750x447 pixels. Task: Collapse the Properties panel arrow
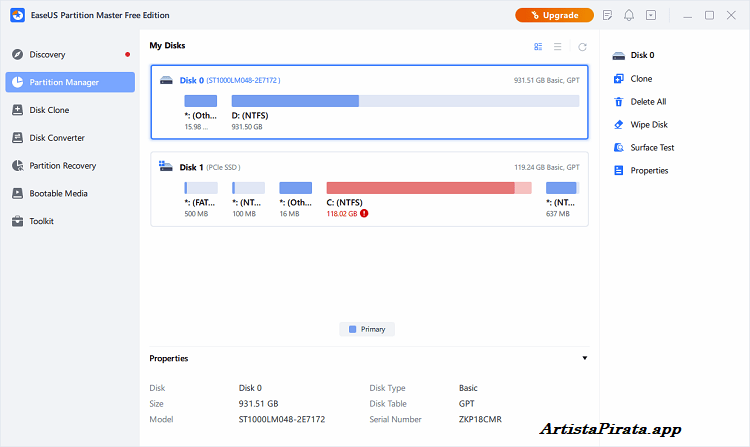click(x=584, y=358)
